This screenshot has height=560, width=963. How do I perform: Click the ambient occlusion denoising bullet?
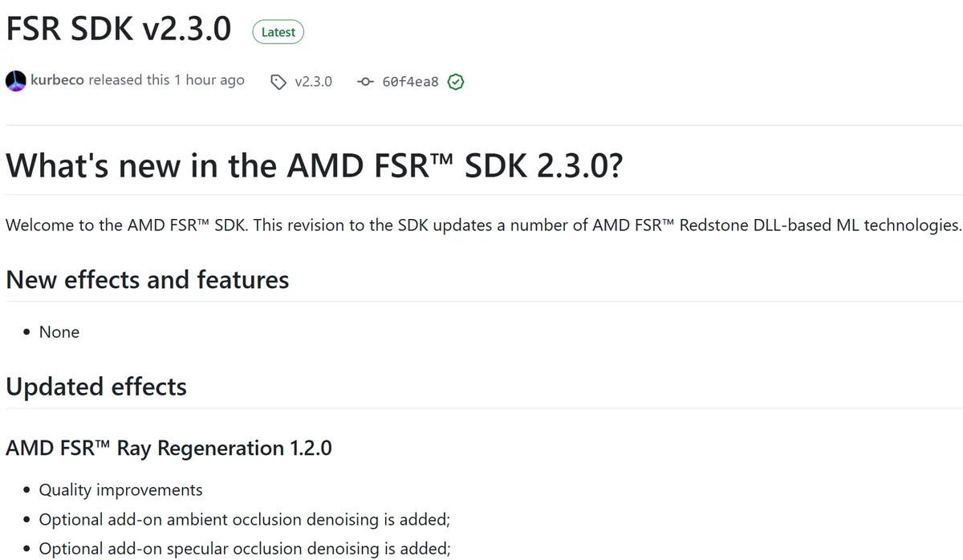pos(245,520)
